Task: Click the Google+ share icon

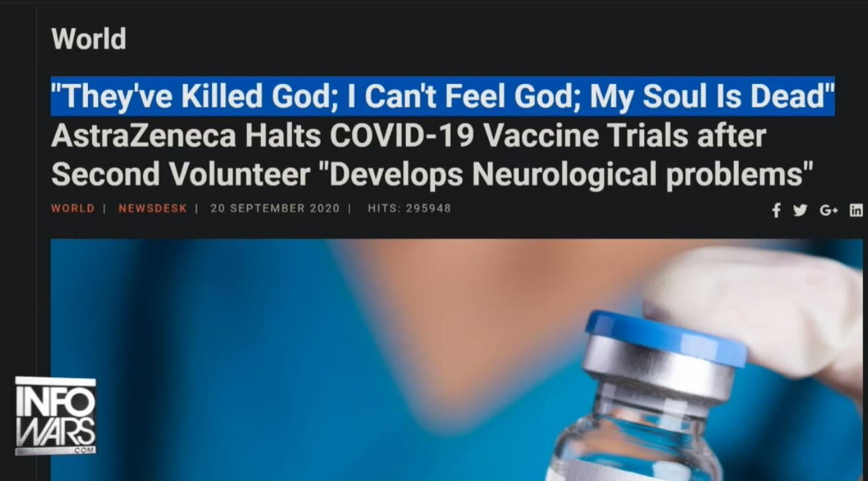Action: point(828,210)
